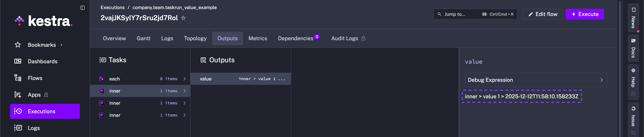Viewport: 644px width, 137px height.
Task: Open the News side tab
Action: (x=633, y=18)
